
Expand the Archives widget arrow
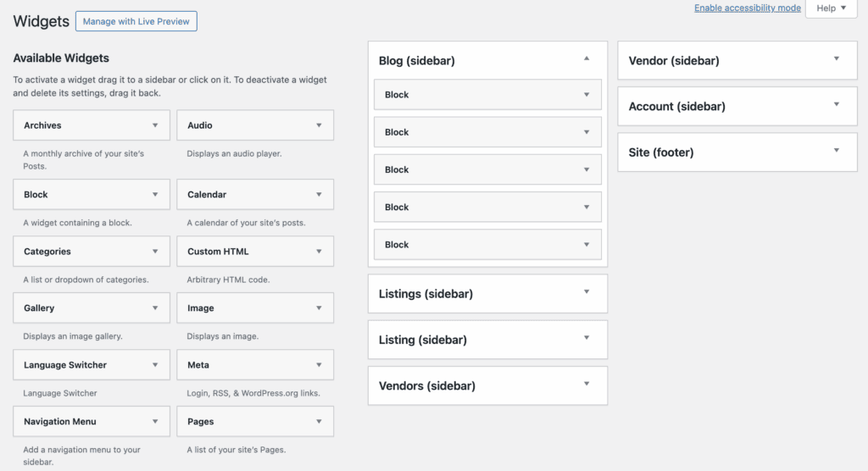point(155,125)
